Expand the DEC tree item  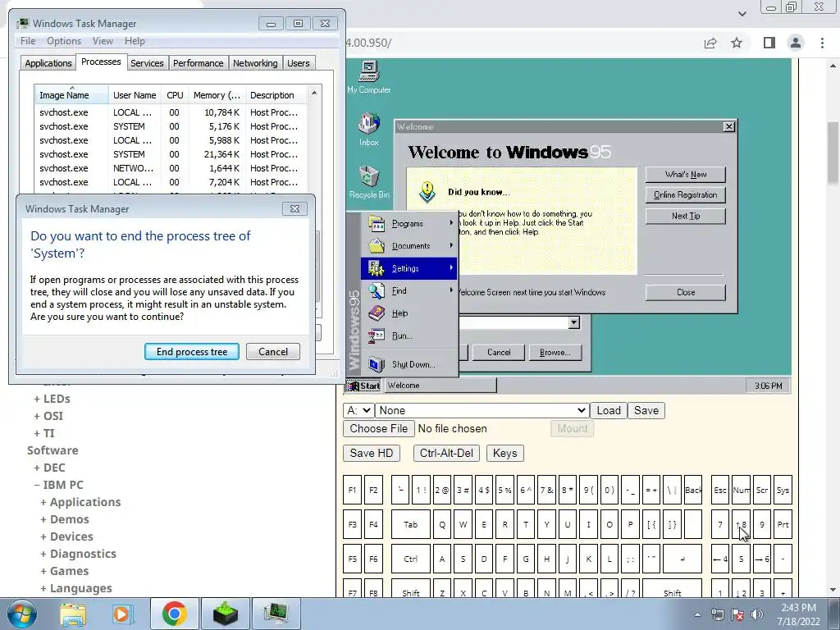(x=49, y=468)
